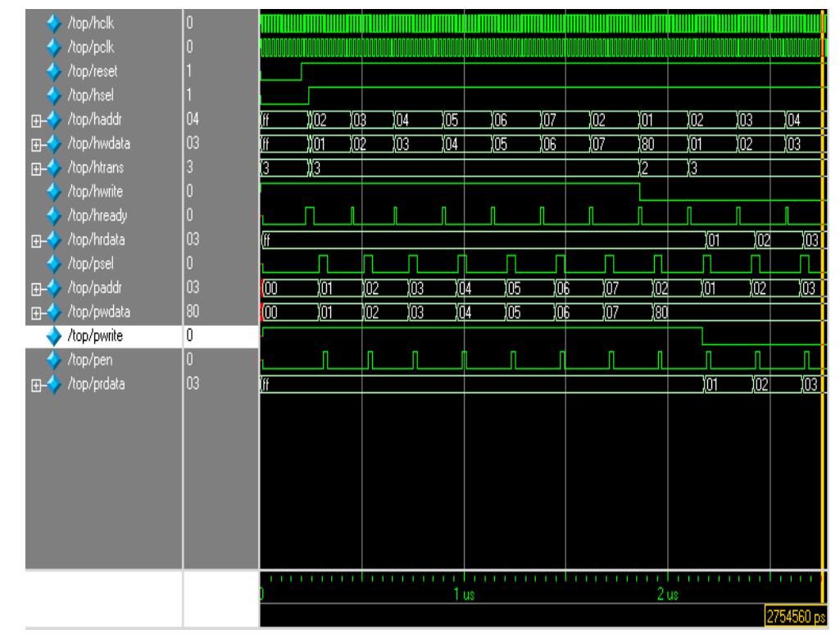Click the 2 us mark on timeline
The image size is (840, 634).
(668, 594)
